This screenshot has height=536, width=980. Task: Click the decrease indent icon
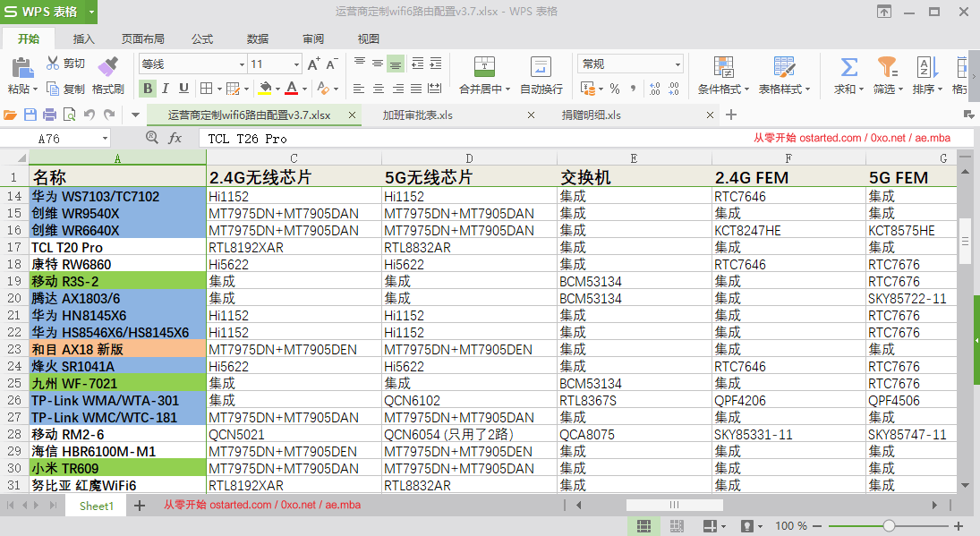tap(417, 64)
